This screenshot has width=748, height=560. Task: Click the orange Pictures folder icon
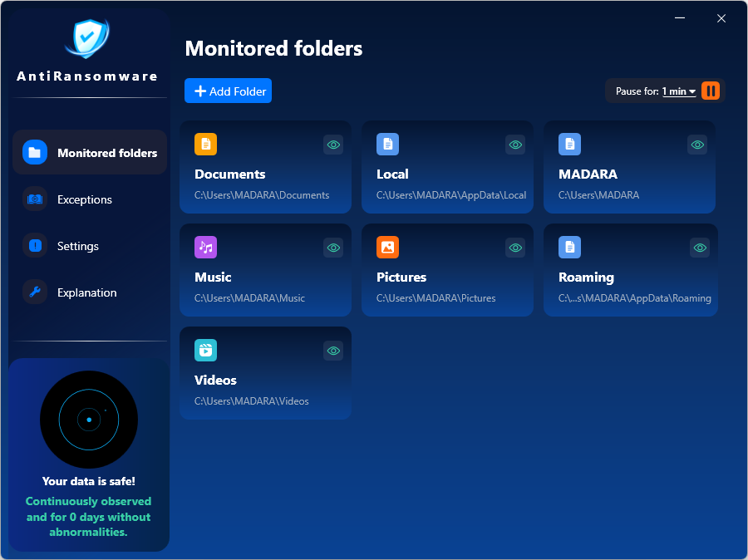388,247
